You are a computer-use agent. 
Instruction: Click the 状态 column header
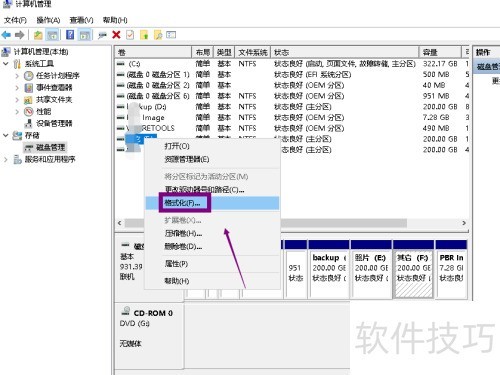345,52
